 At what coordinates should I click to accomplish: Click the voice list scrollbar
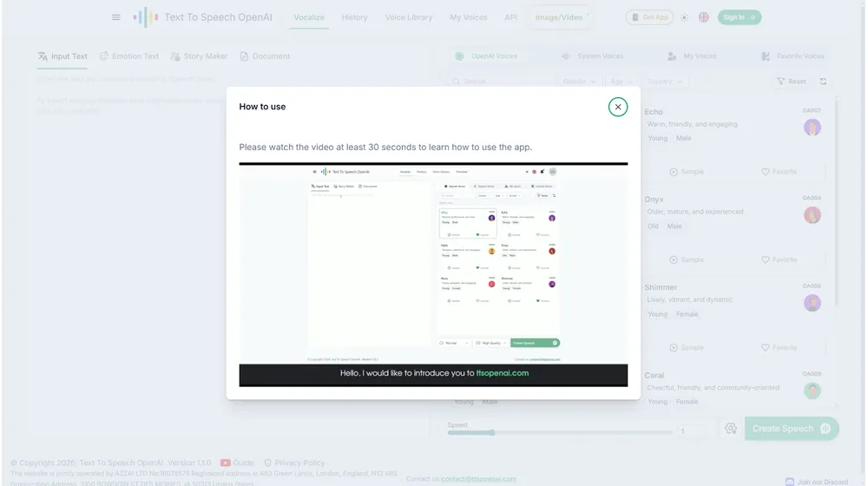(x=836, y=202)
